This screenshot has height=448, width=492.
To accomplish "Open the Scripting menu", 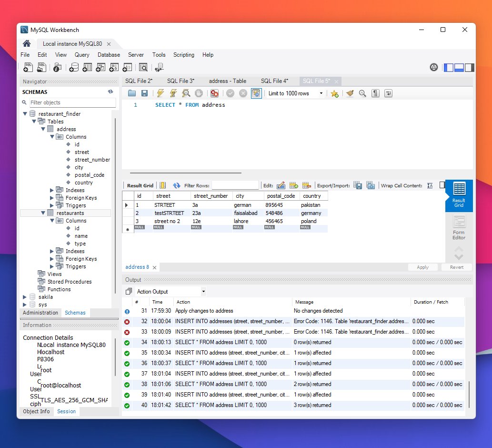I will click(183, 55).
